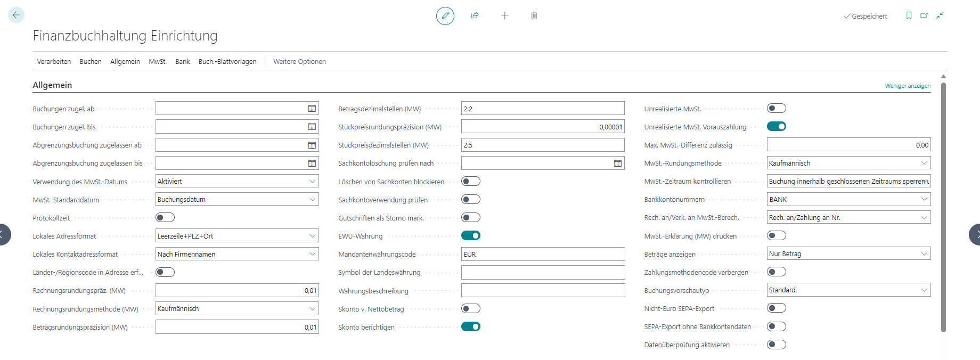Expand the Buchungsvorschautyp dropdown
Image resolution: width=980 pixels, height=360 pixels.
(924, 290)
